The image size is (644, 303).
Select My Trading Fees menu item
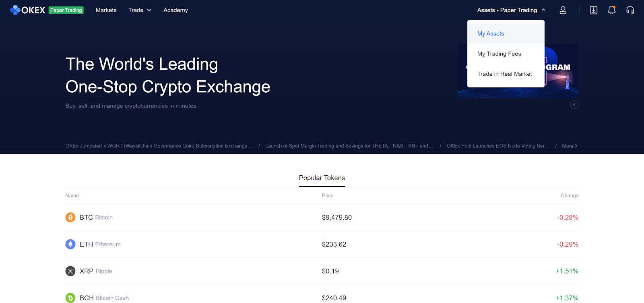coord(499,54)
